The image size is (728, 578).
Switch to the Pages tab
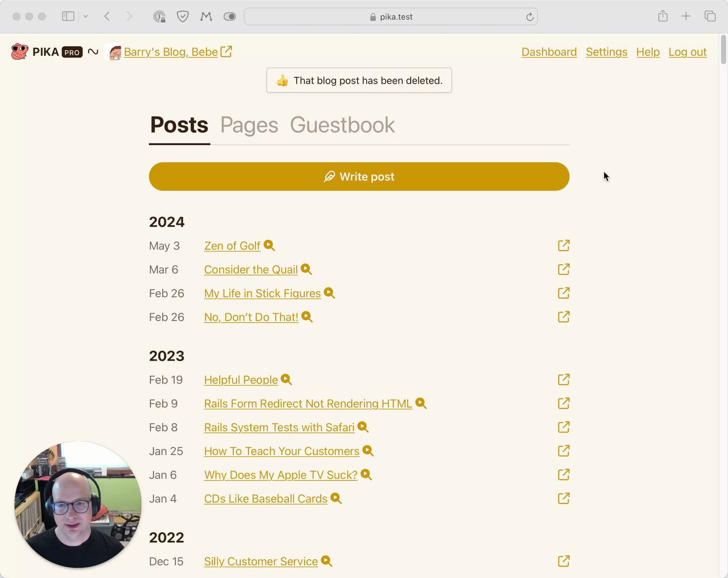[249, 125]
